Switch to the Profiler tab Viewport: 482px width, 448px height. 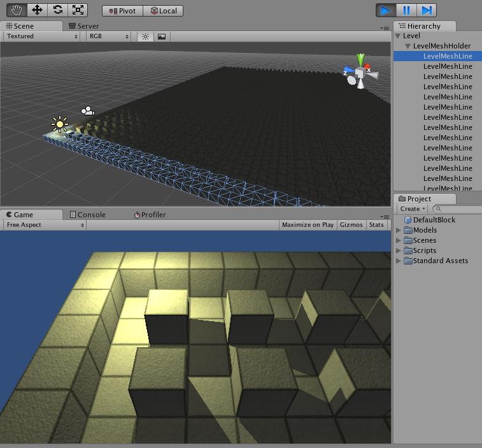[150, 215]
